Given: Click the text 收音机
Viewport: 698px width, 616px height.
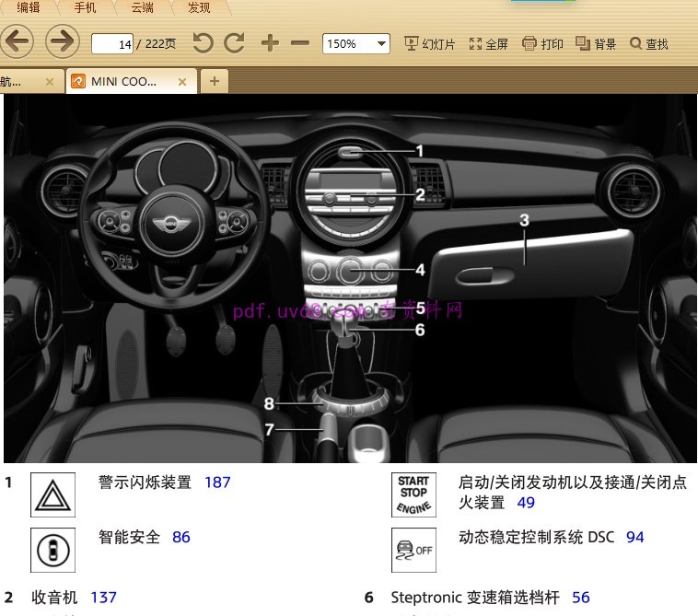Looking at the screenshot, I should pos(54,598).
